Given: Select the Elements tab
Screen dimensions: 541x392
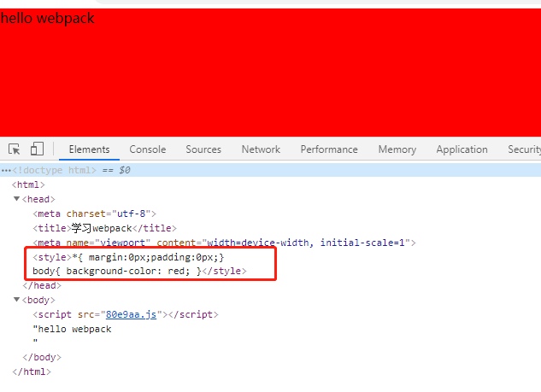Looking at the screenshot, I should tap(89, 149).
